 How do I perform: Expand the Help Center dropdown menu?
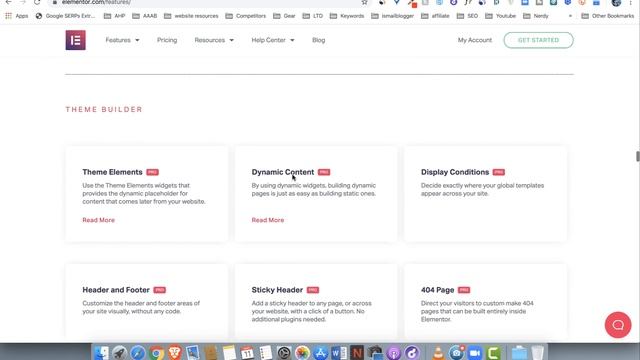point(273,40)
